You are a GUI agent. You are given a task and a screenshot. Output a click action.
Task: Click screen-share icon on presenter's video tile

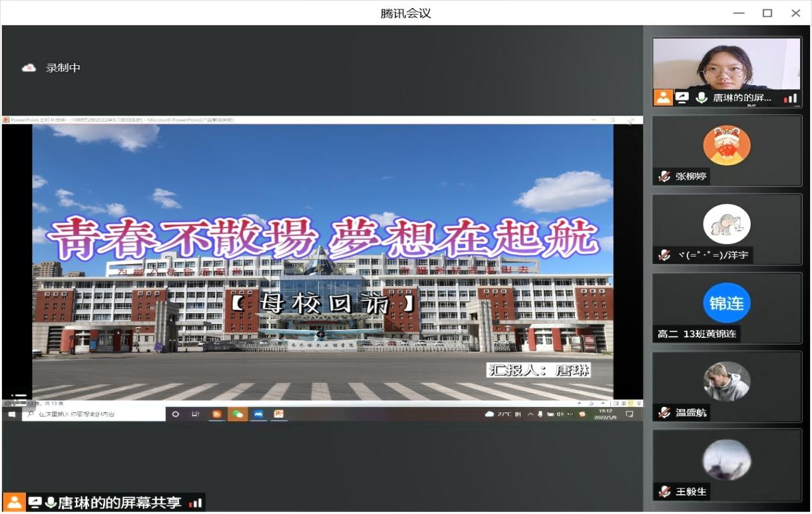(x=682, y=98)
